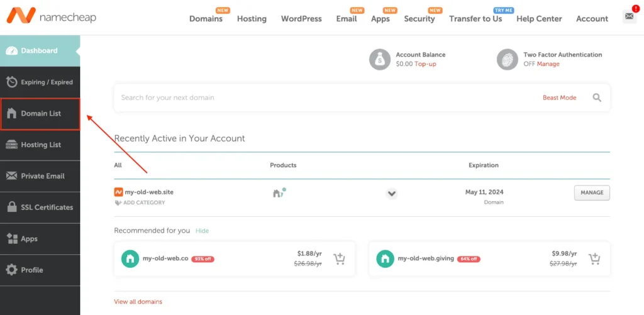
Task: Click the Expiring / Expired clock icon
Action: pyautogui.click(x=12, y=82)
